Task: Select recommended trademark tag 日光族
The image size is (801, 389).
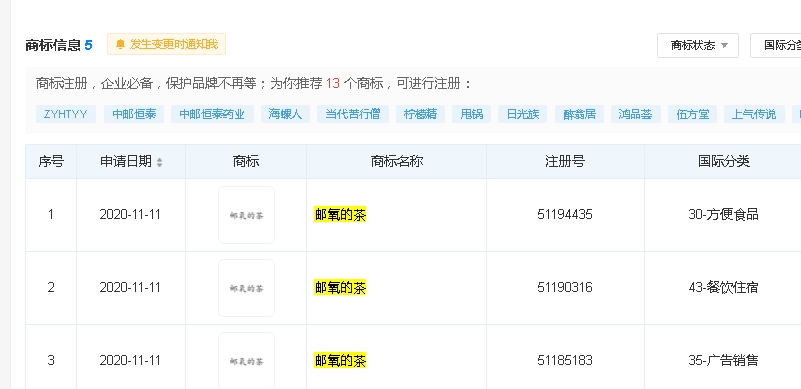Action: point(523,114)
